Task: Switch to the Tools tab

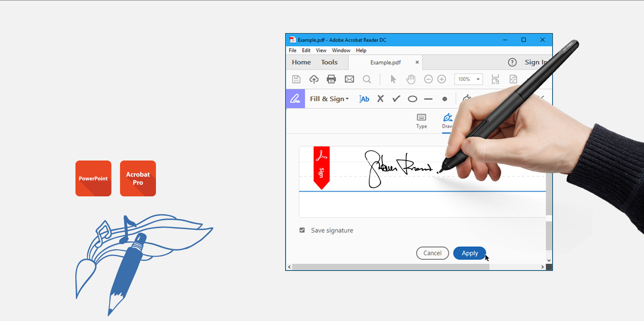Action: 329,62
